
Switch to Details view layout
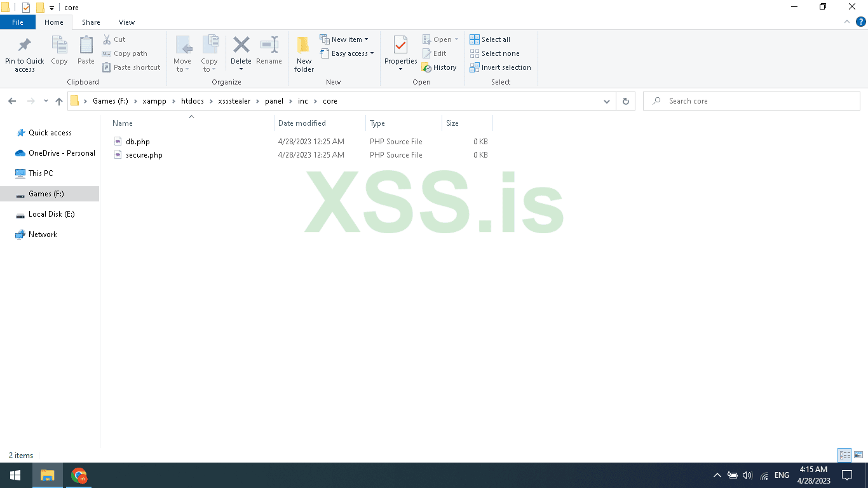tap(844, 455)
